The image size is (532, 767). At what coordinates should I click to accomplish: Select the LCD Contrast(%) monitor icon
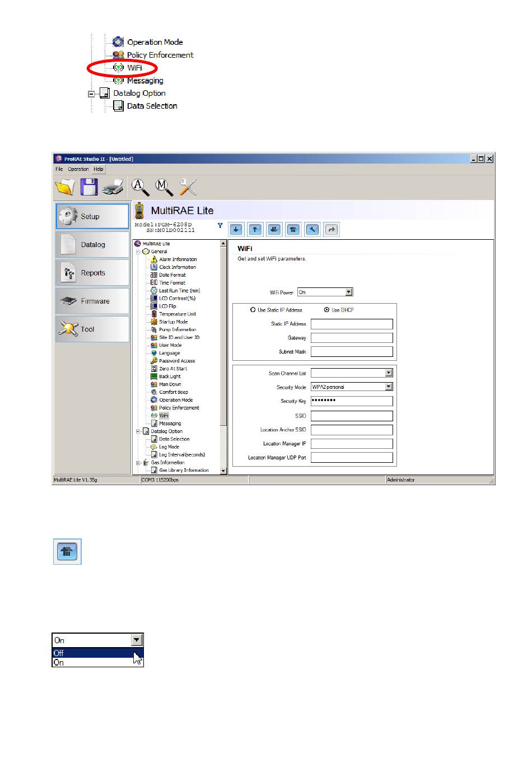[154, 299]
